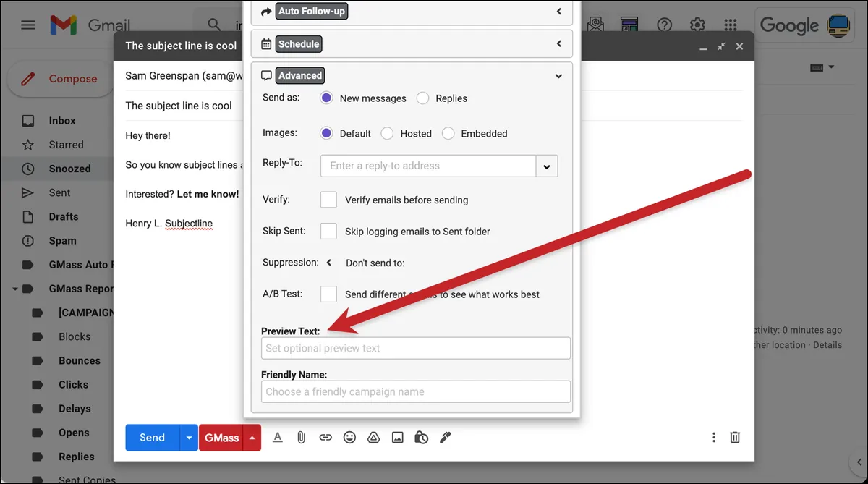868x484 pixels.
Task: Open the account activity Details link
Action: point(827,345)
